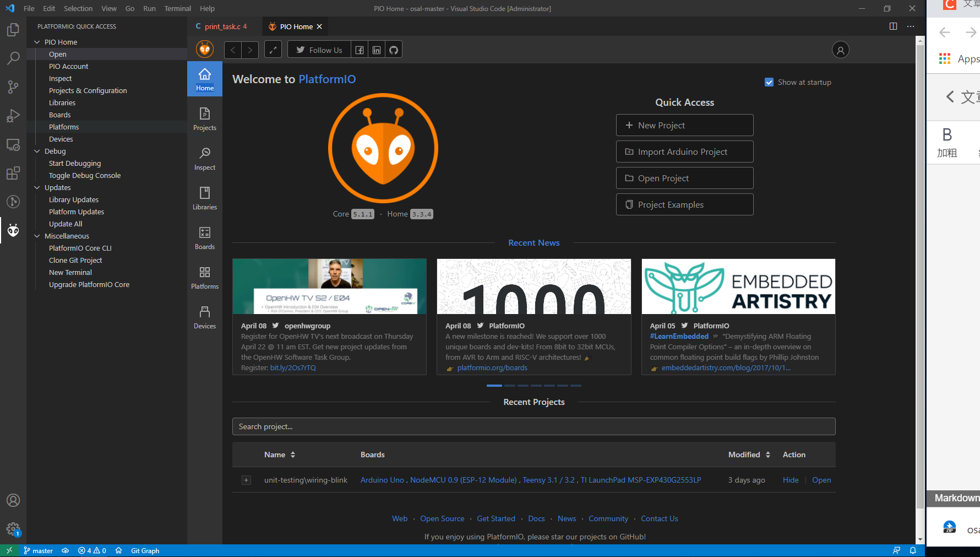The width and height of the screenshot is (980, 557).
Task: Go to Home in PIO sidebar
Action: (205, 79)
